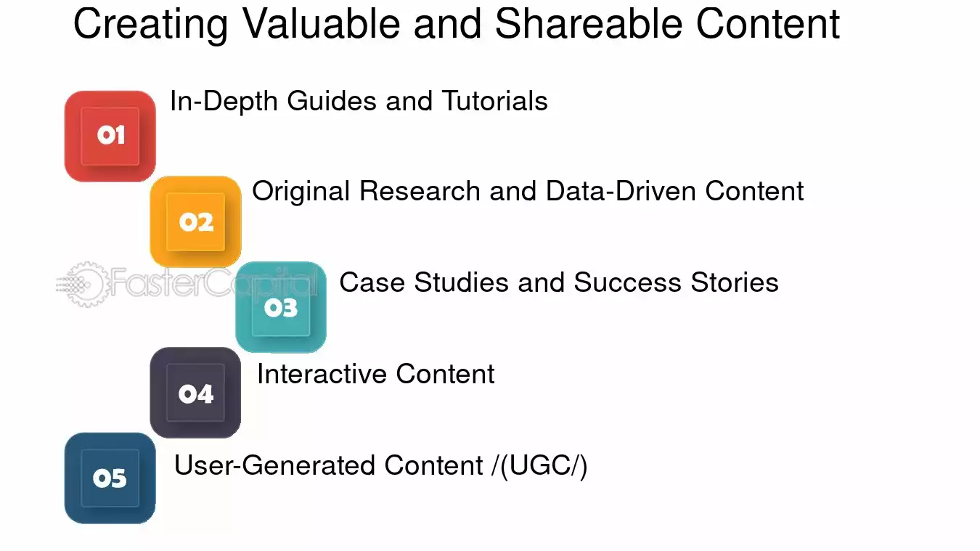This screenshot has width=980, height=551.
Task: Click the number 03 inside teal tile
Action: (281, 308)
